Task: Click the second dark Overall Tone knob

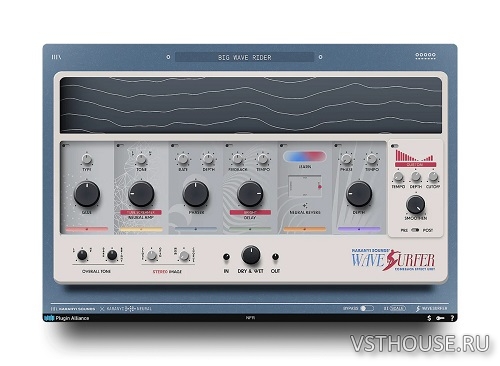Action: tap(112, 255)
